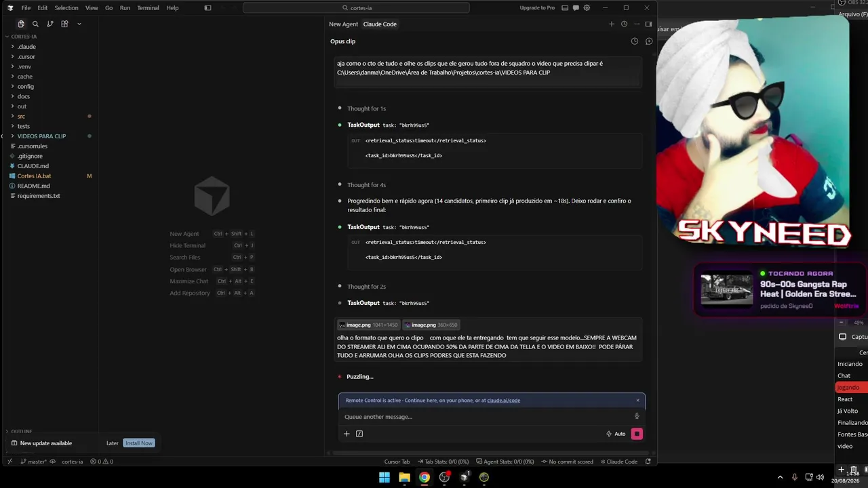Open the Help menu
This screenshot has width=868, height=488.
pyautogui.click(x=172, y=8)
